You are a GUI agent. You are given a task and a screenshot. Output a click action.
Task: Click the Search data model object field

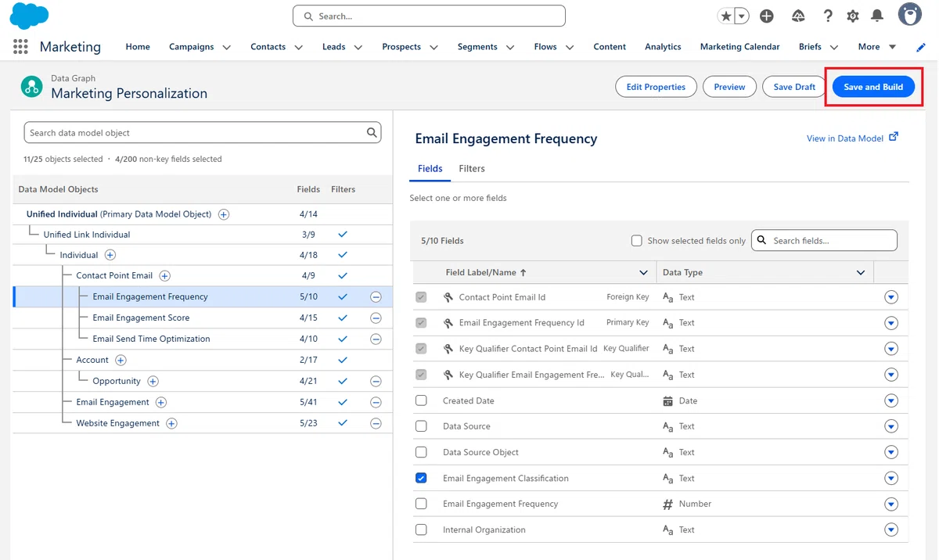(203, 132)
